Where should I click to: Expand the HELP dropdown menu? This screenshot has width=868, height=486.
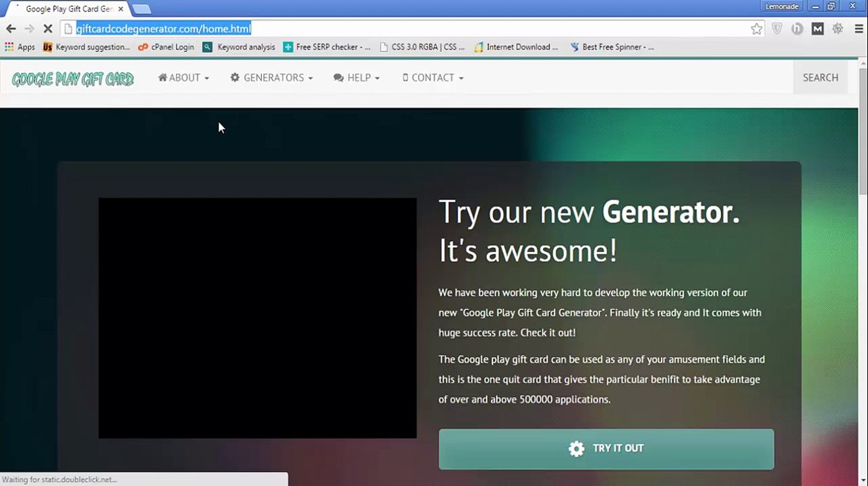tap(356, 78)
